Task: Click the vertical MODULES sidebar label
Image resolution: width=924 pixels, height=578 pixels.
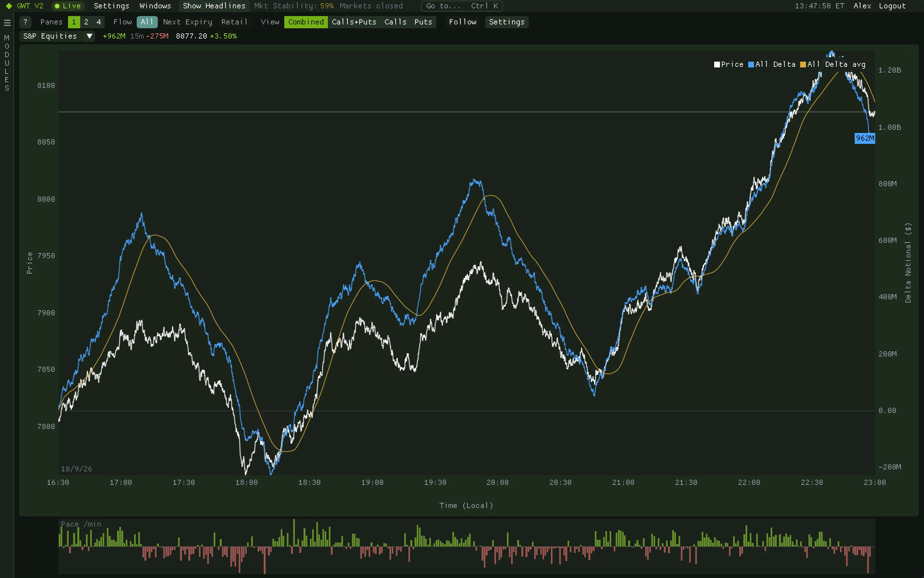Action: [x=7, y=63]
